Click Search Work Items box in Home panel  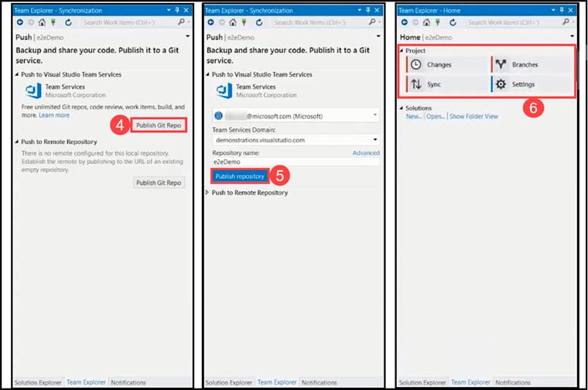tap(514, 22)
